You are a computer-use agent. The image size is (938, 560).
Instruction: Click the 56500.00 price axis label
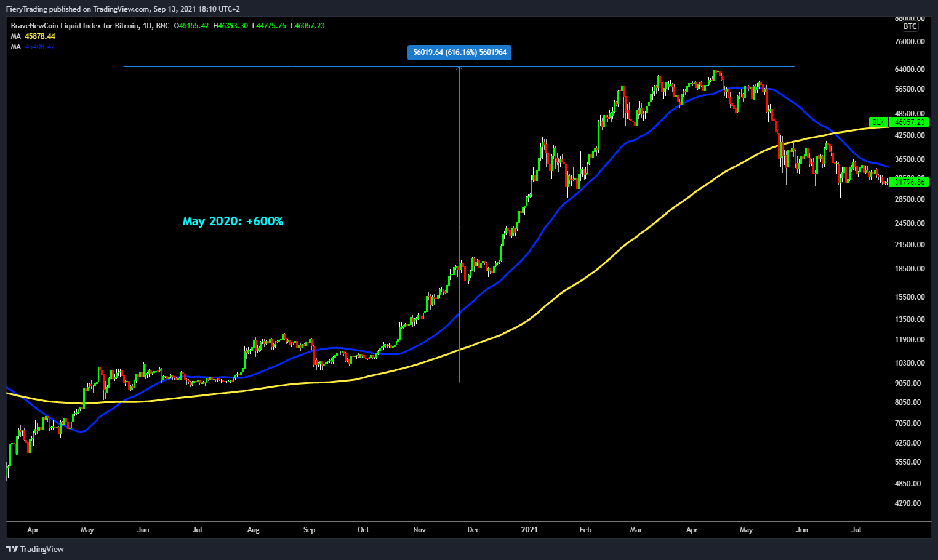coord(910,89)
